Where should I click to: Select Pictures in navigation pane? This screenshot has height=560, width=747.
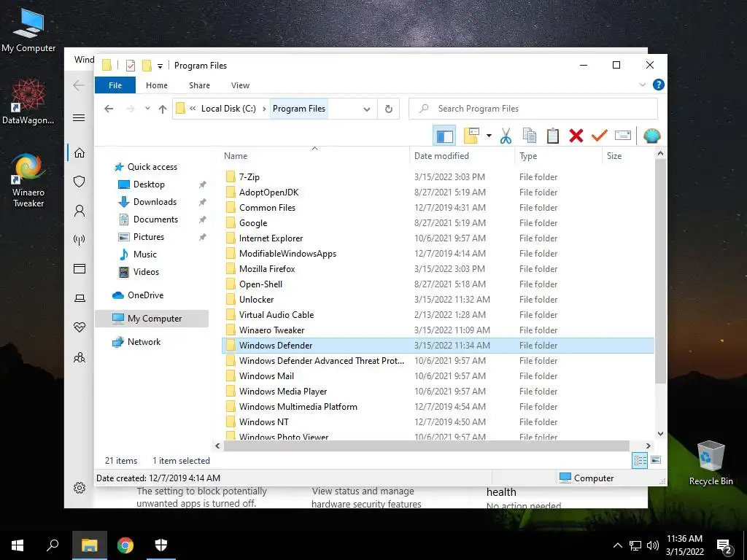pos(149,237)
